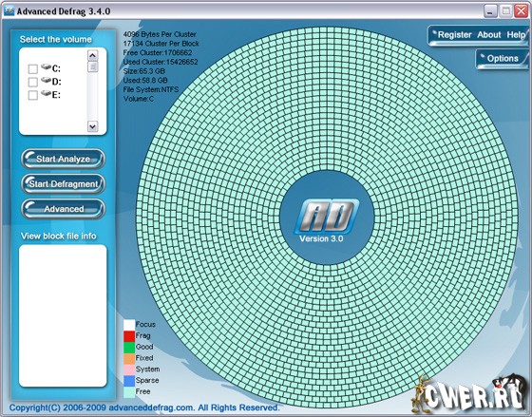This screenshot has height=417, width=532.
Task: Click the Start Analyze button
Action: 63,159
